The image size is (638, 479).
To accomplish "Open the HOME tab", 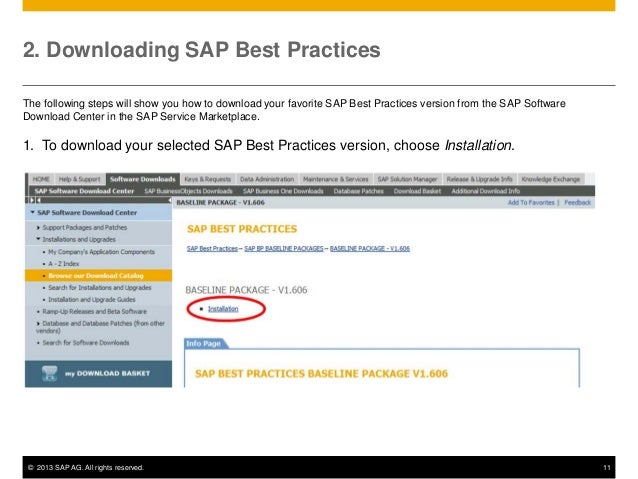I will click(41, 179).
